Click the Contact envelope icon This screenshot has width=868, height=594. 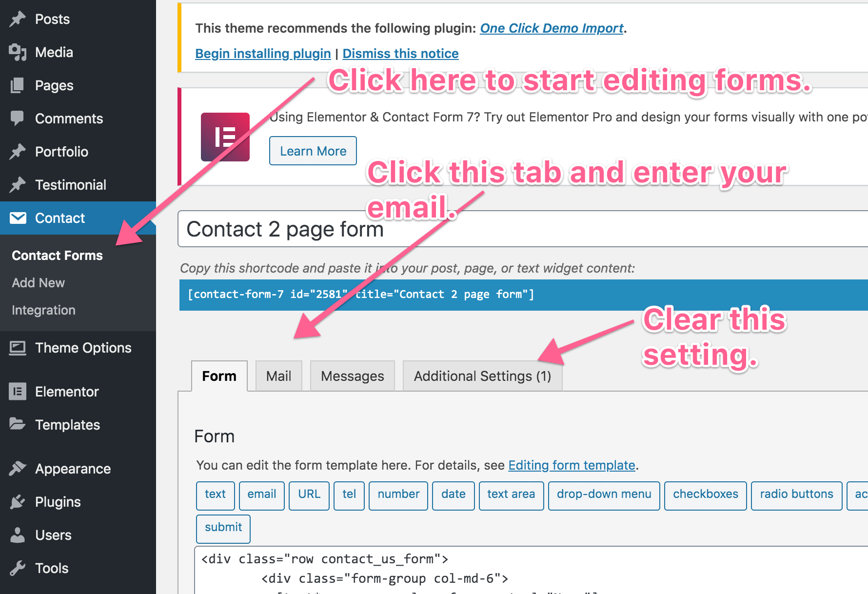[x=18, y=218]
